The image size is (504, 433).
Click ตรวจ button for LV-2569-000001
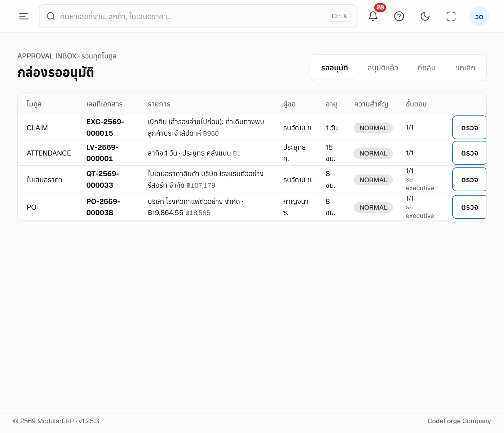coord(469,153)
